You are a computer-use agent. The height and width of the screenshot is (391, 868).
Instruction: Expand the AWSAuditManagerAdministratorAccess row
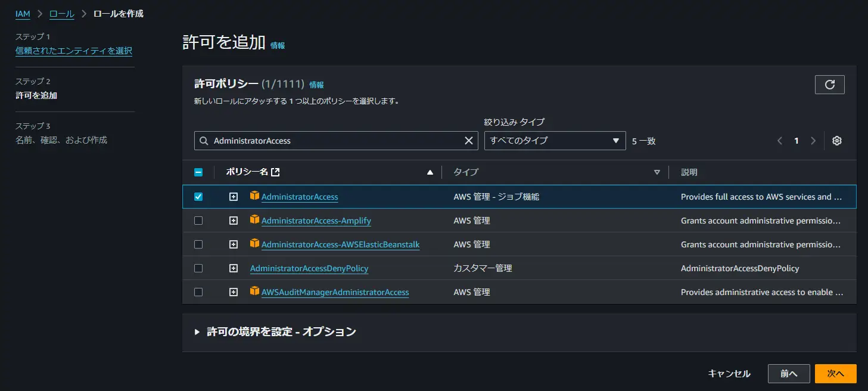click(x=234, y=292)
